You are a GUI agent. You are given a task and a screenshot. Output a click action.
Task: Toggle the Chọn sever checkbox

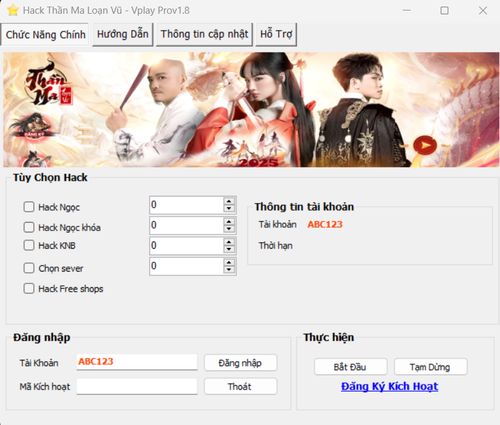coord(29,268)
